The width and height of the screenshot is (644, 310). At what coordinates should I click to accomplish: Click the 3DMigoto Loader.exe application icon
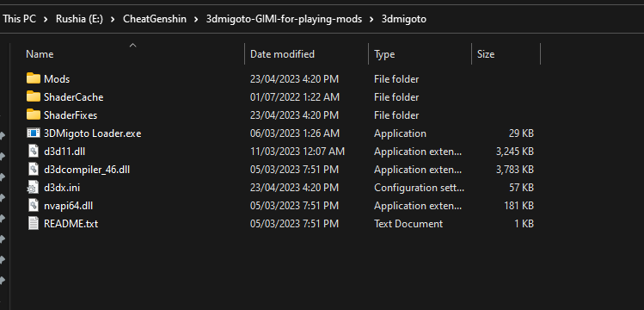(34, 133)
